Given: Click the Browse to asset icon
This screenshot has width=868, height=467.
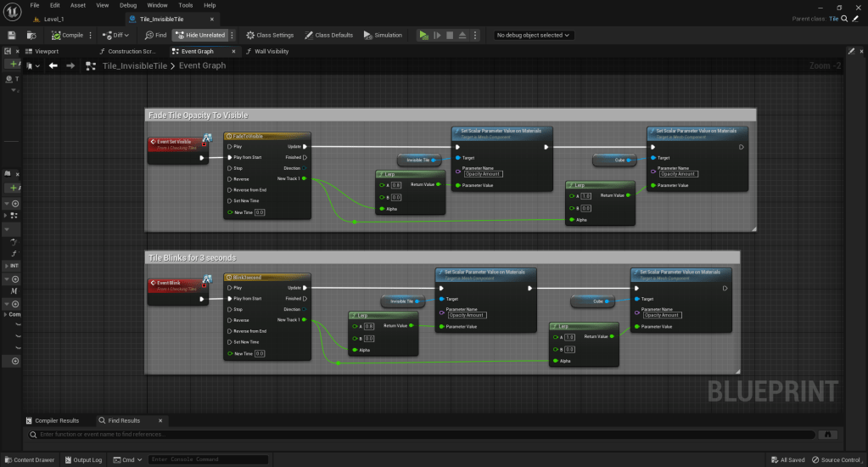Looking at the screenshot, I should point(31,35).
